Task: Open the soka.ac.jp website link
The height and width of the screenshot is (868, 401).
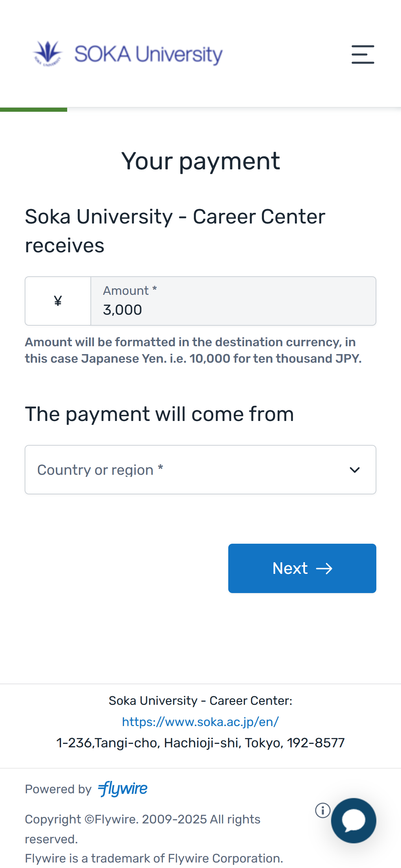Action: click(200, 722)
